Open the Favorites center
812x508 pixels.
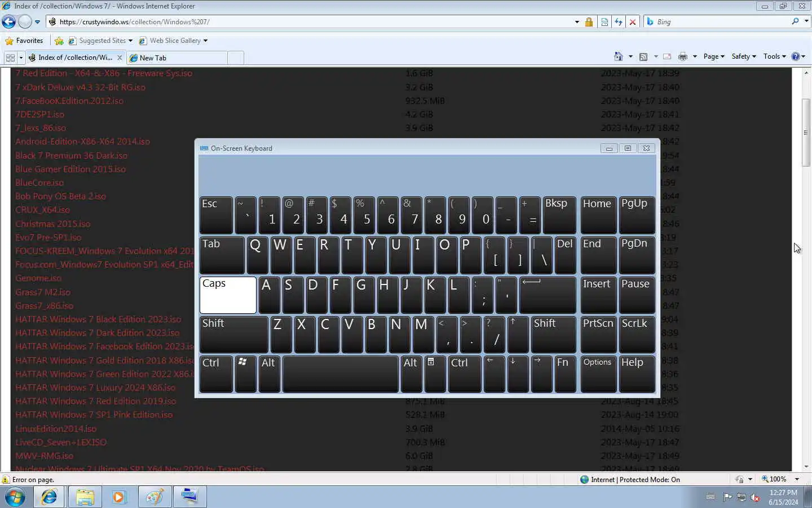coord(24,41)
